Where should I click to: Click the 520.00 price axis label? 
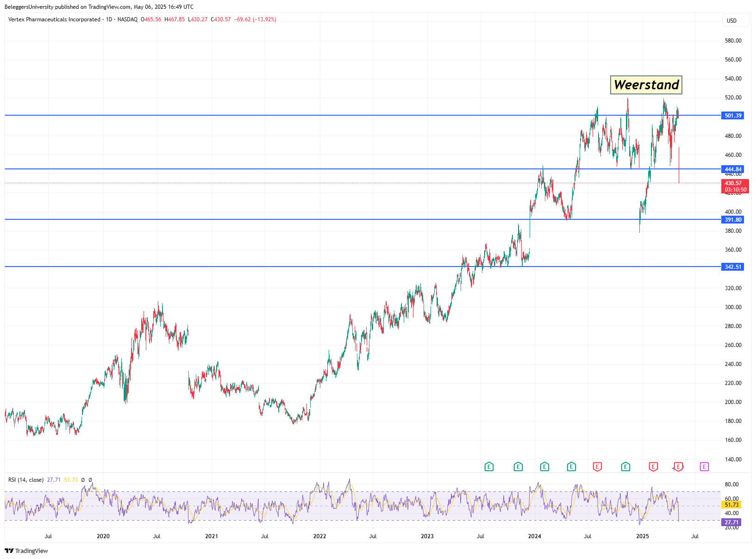point(733,98)
